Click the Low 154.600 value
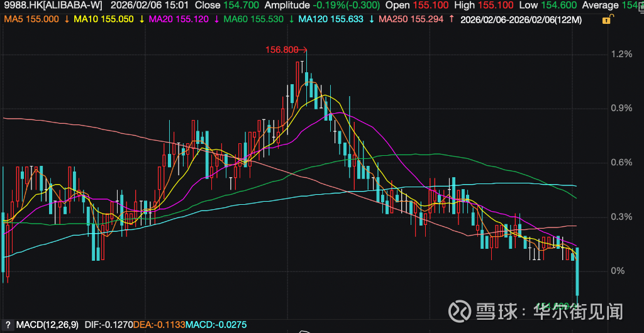Image resolution: width=644 pixels, height=333 pixels. click(548, 5)
